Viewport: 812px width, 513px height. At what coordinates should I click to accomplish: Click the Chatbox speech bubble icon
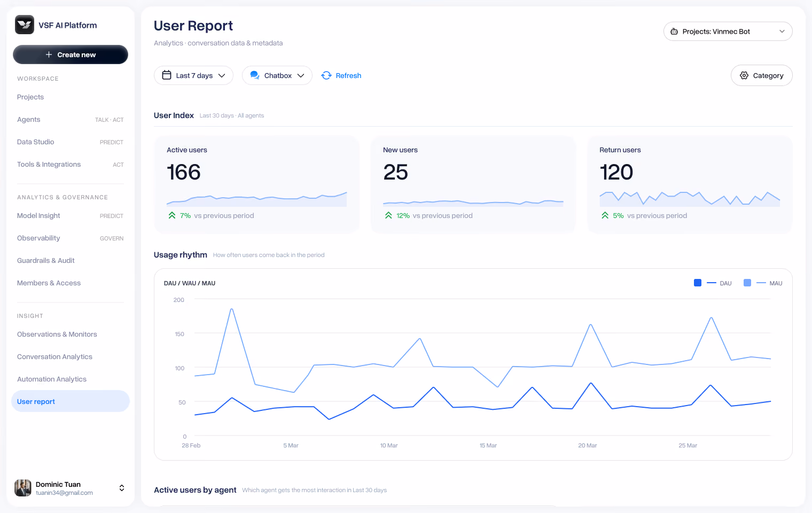[x=255, y=75]
